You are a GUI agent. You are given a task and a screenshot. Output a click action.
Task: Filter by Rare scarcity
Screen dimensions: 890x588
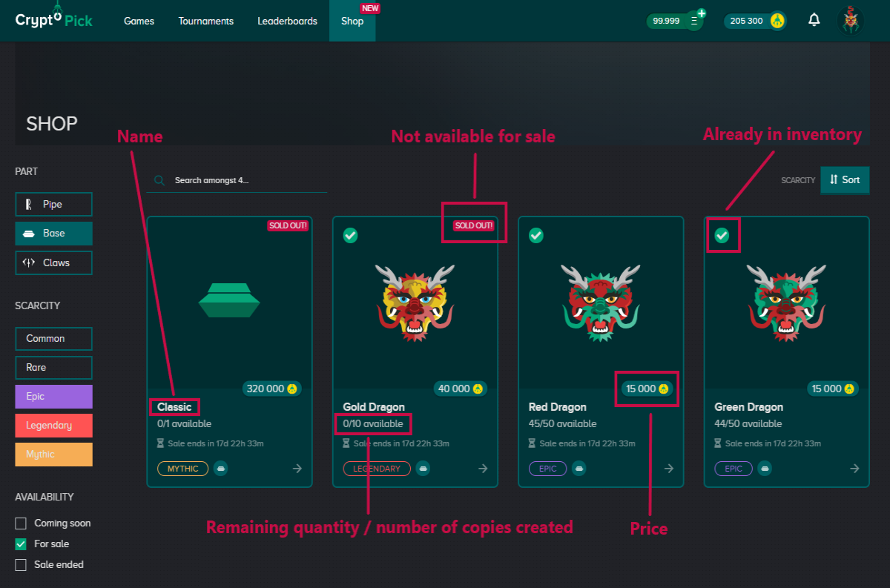(x=53, y=367)
